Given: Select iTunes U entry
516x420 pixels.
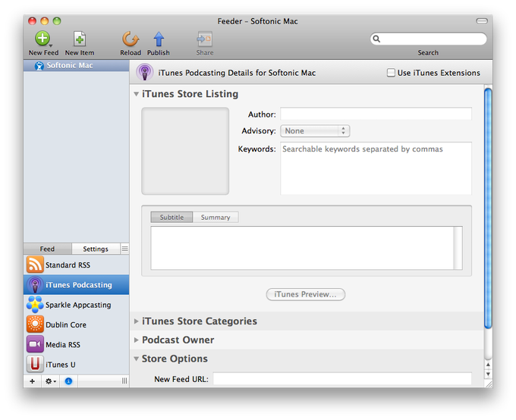Looking at the screenshot, I should click(77, 365).
